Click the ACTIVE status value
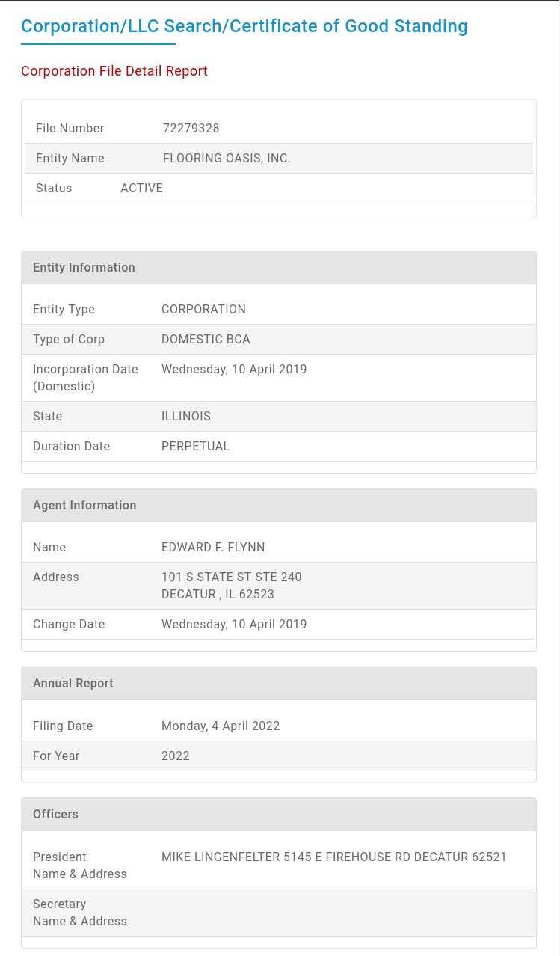The image size is (560, 956). click(x=141, y=188)
